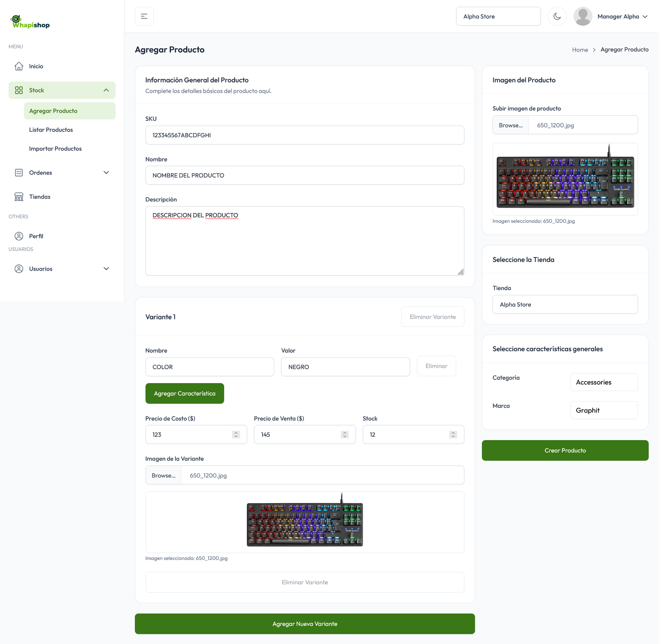Screen dimensions: 659x644
Task: Open the Categoría Accessories dropdown
Action: 604,382
